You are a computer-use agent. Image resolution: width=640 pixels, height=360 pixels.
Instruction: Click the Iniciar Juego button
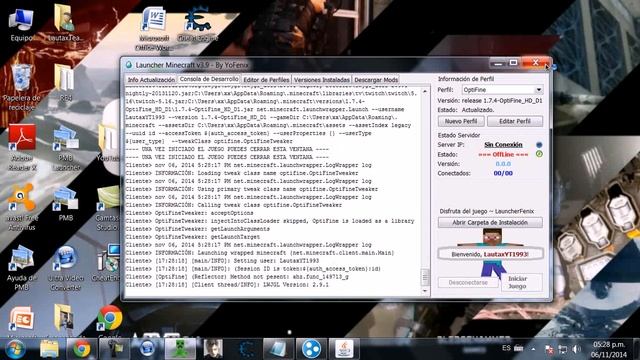click(x=522, y=282)
